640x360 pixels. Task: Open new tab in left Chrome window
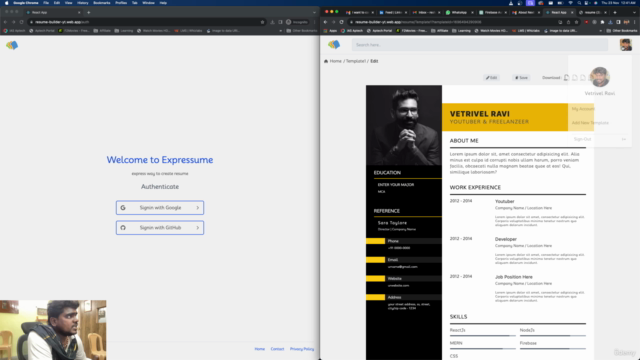(x=89, y=12)
